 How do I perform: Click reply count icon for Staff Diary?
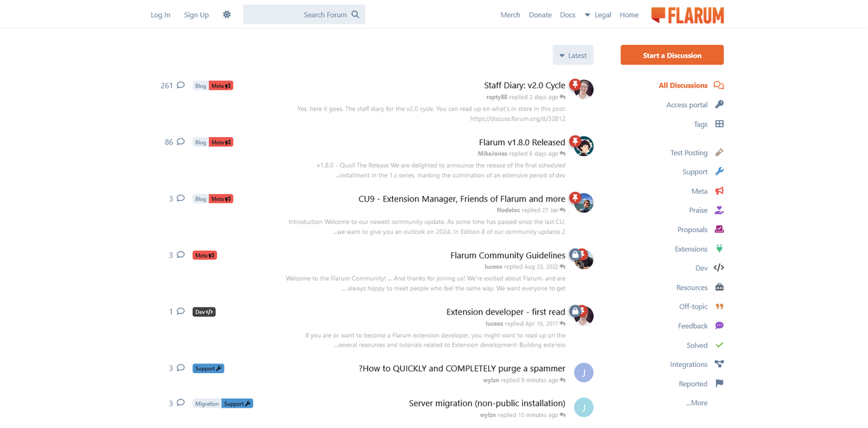tap(180, 85)
